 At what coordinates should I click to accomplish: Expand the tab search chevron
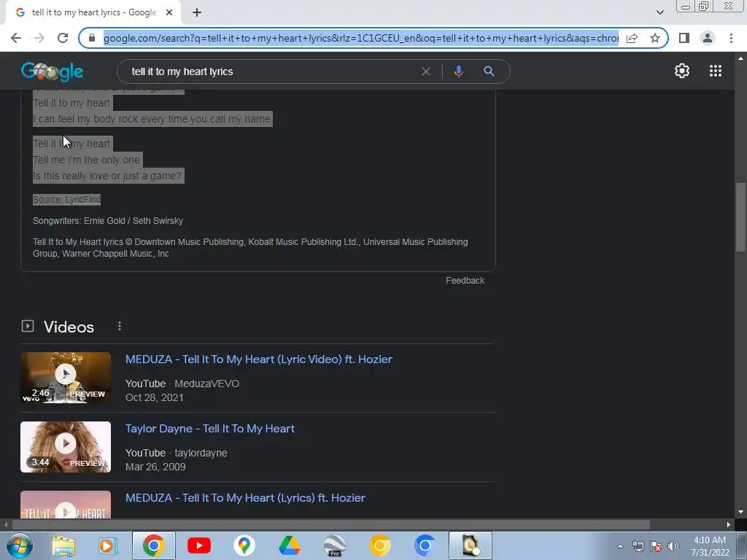(x=659, y=12)
